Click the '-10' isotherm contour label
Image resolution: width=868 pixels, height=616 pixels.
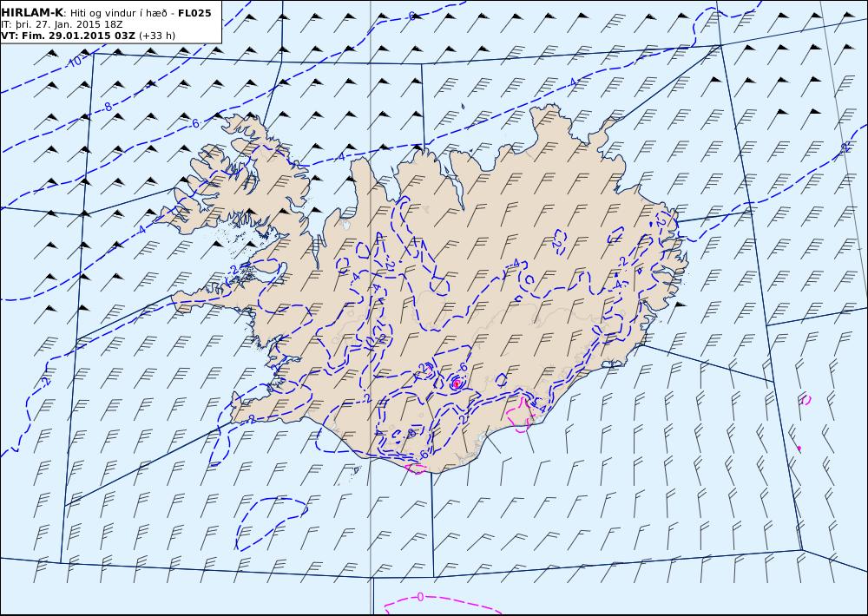tap(74, 62)
